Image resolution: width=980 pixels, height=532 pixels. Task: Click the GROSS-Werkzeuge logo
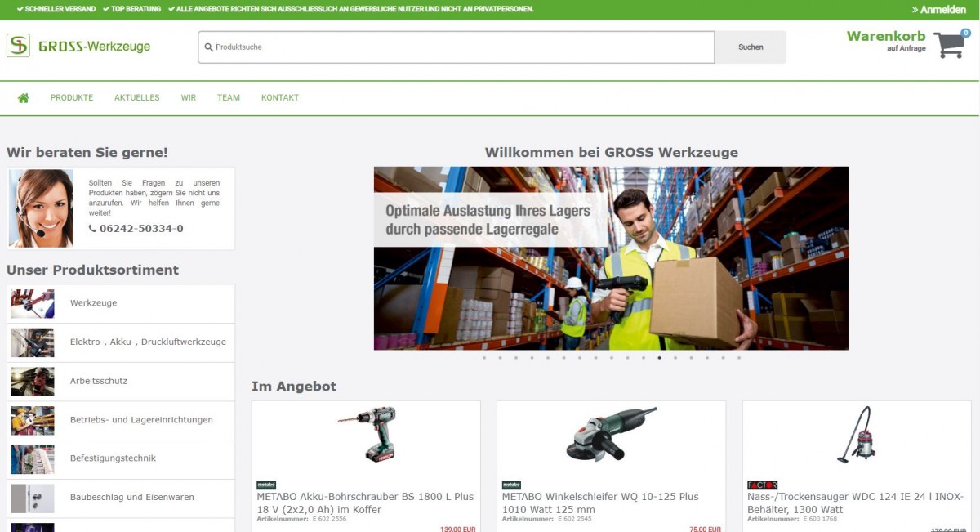(x=78, y=46)
